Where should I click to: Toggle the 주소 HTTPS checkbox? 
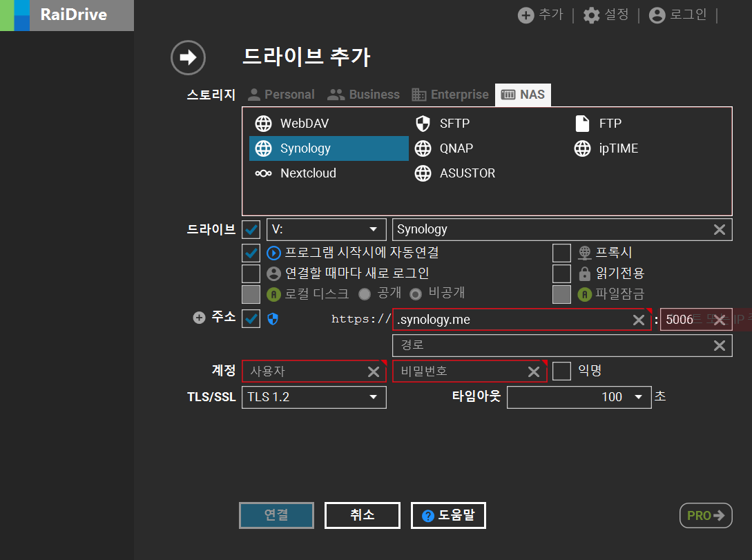251,319
